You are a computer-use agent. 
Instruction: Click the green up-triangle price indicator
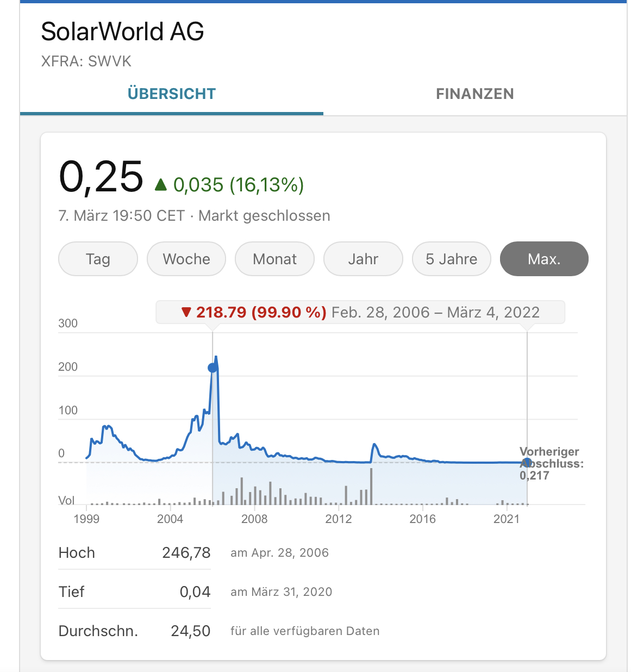pyautogui.click(x=160, y=185)
